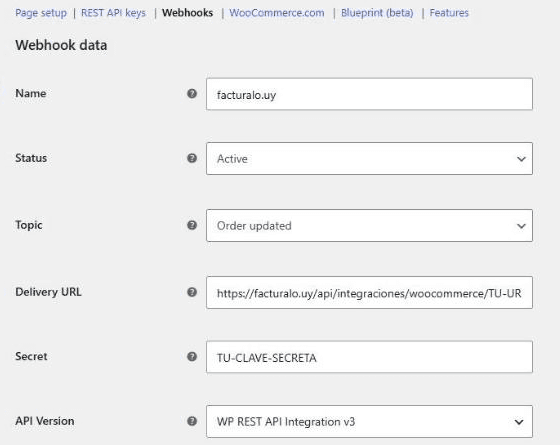Open the Status dropdown showing Active
The height and width of the screenshot is (445, 560).
369,159
